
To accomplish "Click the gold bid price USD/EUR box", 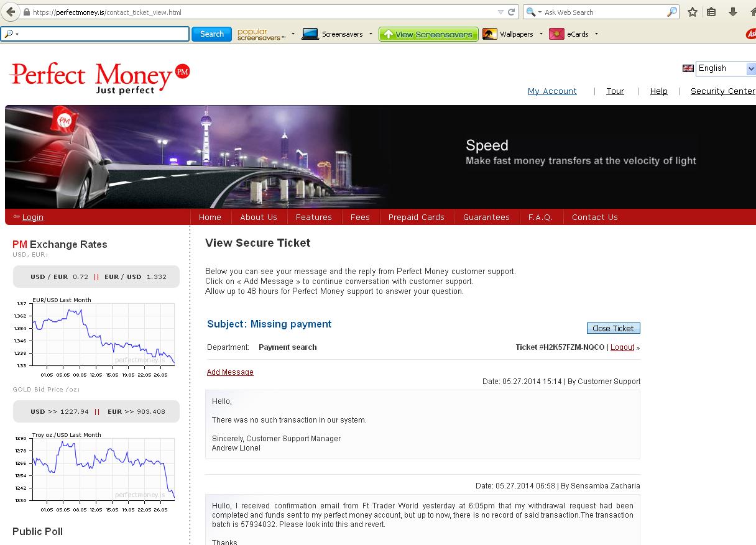I will (96, 411).
